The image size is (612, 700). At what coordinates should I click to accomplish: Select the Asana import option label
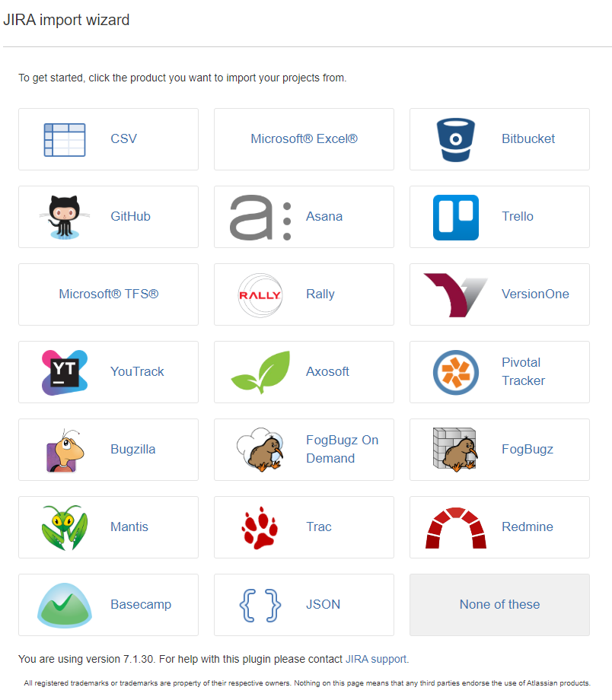click(x=324, y=217)
